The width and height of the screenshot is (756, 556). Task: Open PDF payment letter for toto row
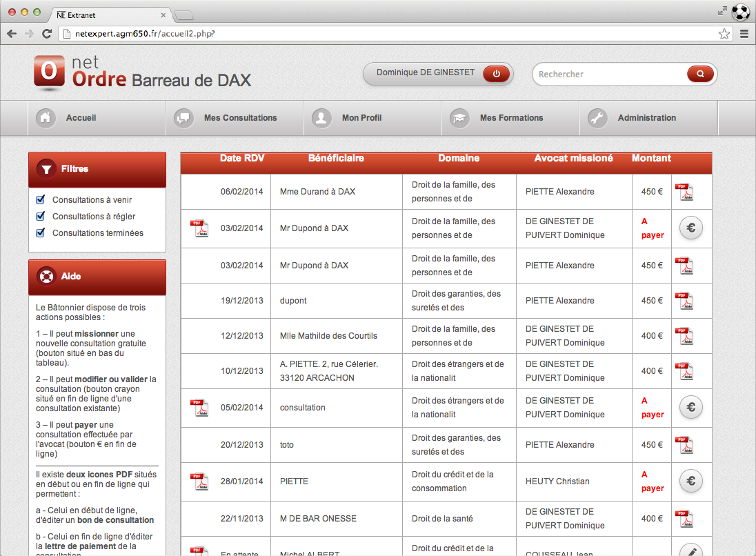click(x=683, y=445)
